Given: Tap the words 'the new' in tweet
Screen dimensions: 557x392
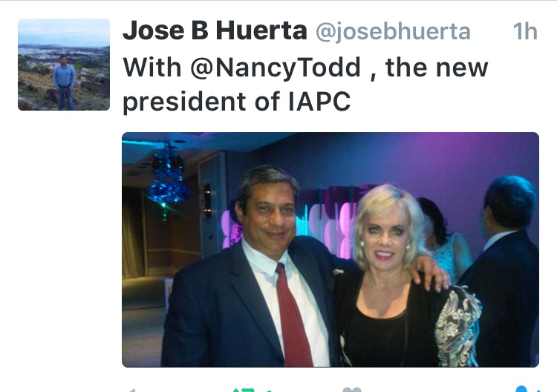Looking at the screenshot, I should point(437,68).
